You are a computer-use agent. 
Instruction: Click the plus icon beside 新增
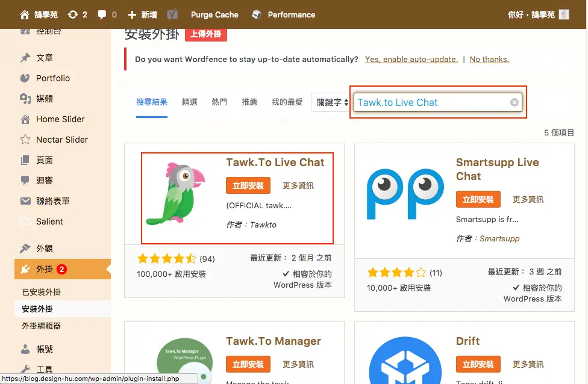(x=132, y=14)
